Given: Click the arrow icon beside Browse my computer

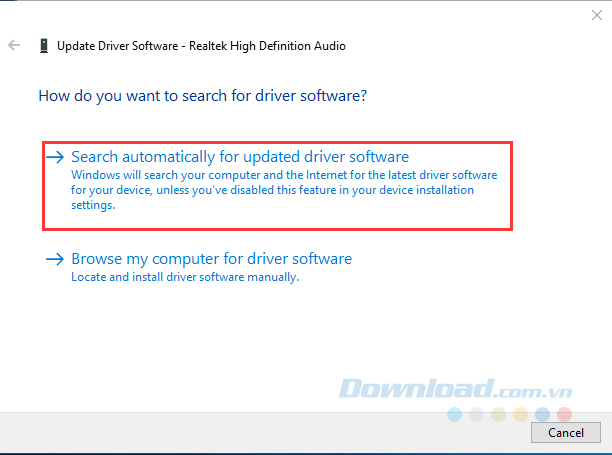Looking at the screenshot, I should 55,259.
